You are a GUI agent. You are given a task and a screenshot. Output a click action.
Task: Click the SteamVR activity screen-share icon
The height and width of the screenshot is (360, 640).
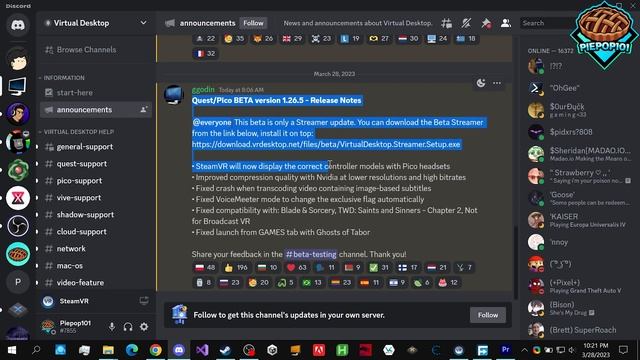[x=144, y=301]
